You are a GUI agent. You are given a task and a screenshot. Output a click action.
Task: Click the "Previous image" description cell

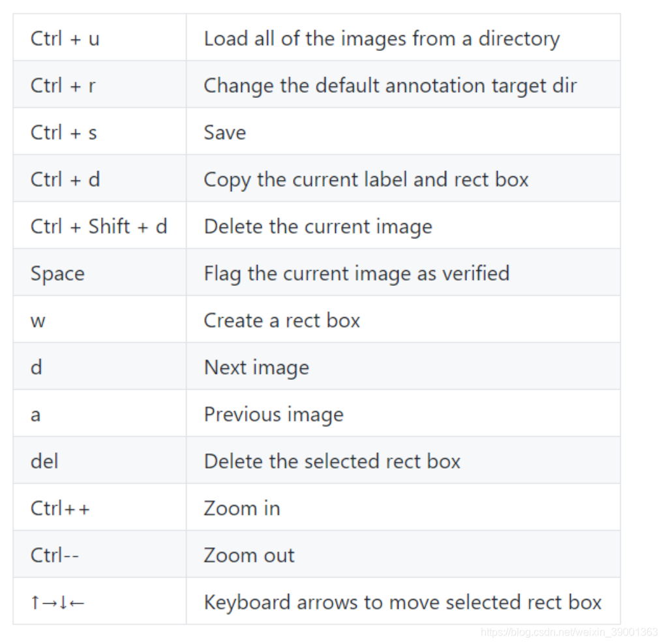coord(273,414)
